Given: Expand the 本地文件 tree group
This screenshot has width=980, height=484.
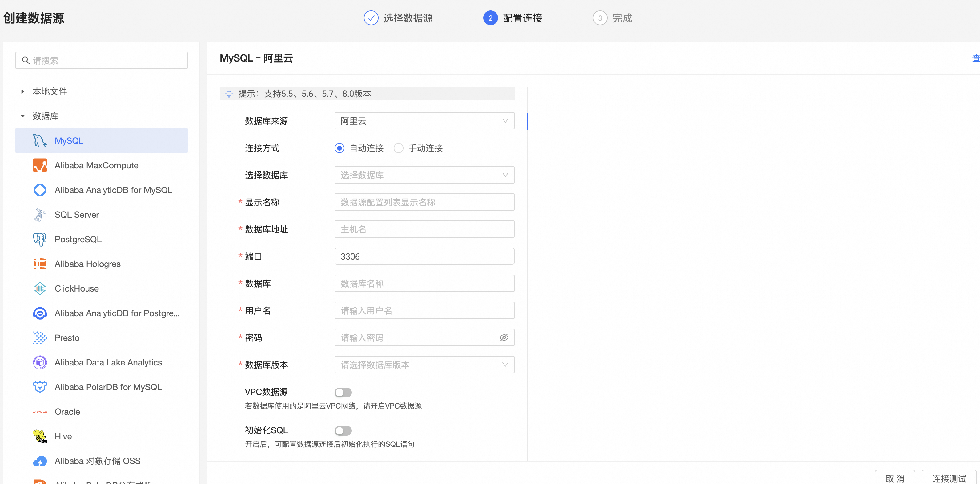Looking at the screenshot, I should [22, 91].
